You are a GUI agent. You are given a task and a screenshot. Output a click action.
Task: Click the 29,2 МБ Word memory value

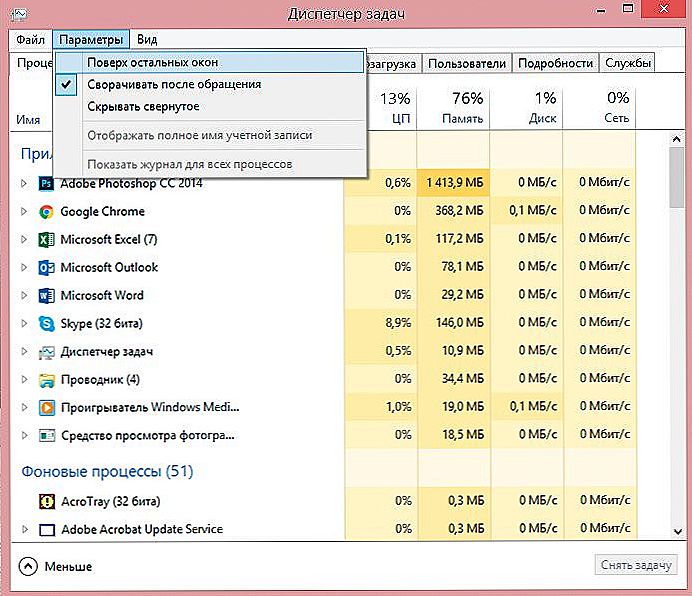coord(462,294)
